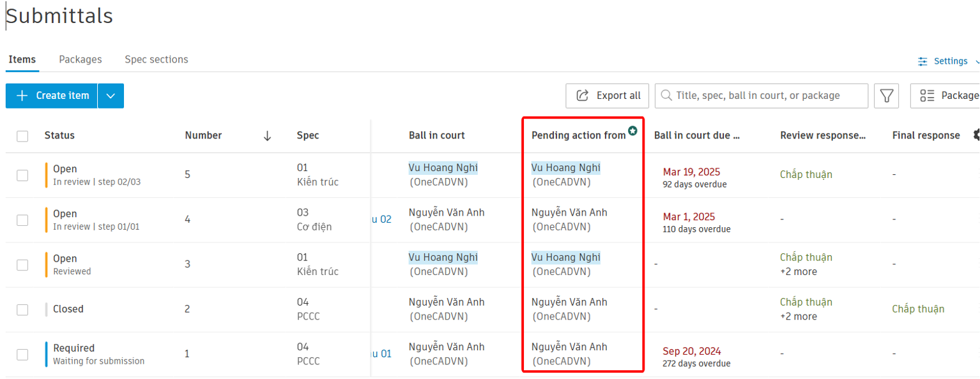Image resolution: width=980 pixels, height=379 pixels.
Task: Select the checkbox for submittal number 3
Action: click(x=22, y=265)
